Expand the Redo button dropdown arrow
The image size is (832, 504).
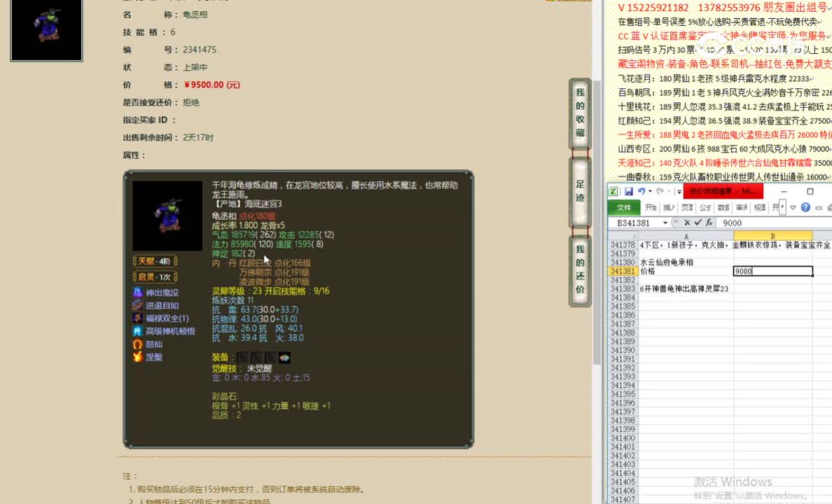[x=667, y=191]
